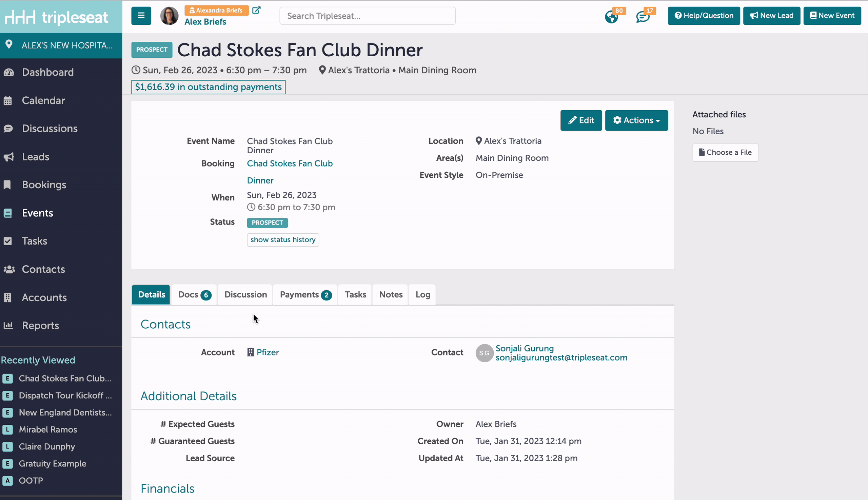Image resolution: width=868 pixels, height=500 pixels.
Task: Click the L icon beside Claire Dunphy
Action: pyautogui.click(x=7, y=447)
